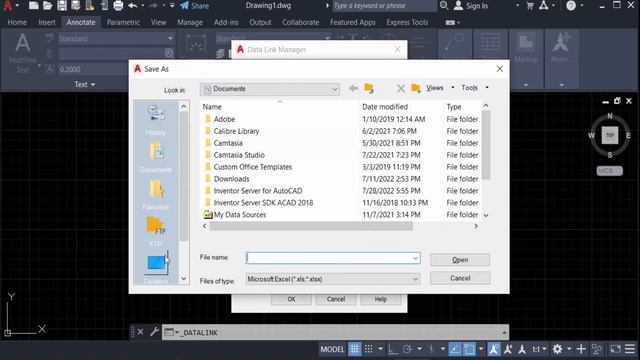640x360 pixels.
Task: Open the Parametric ribbon tab
Action: (123, 22)
